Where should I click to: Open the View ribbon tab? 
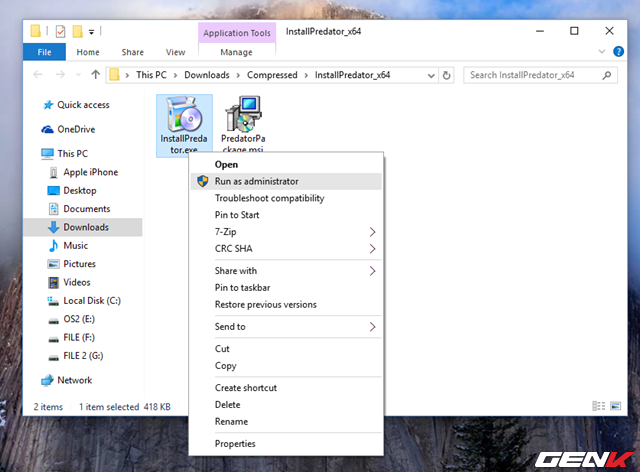point(175,52)
